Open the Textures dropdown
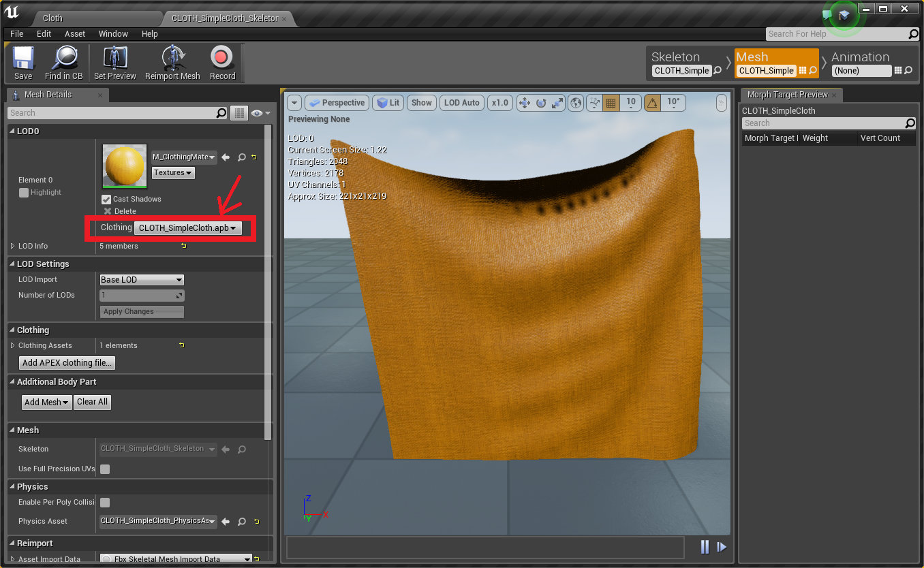Image resolution: width=924 pixels, height=568 pixels. click(173, 173)
